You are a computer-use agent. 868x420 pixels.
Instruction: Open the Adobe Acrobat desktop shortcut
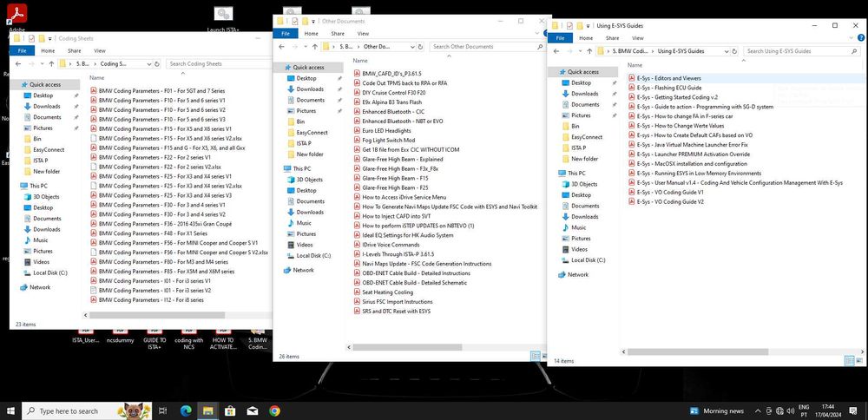16,16
